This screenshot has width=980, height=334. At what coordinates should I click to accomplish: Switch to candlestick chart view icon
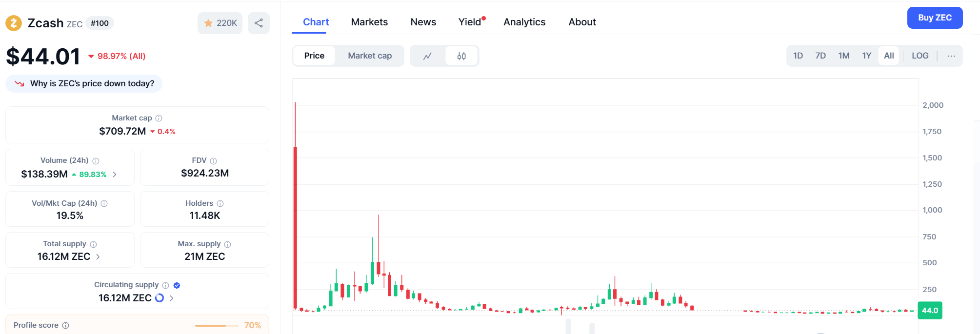click(x=461, y=56)
